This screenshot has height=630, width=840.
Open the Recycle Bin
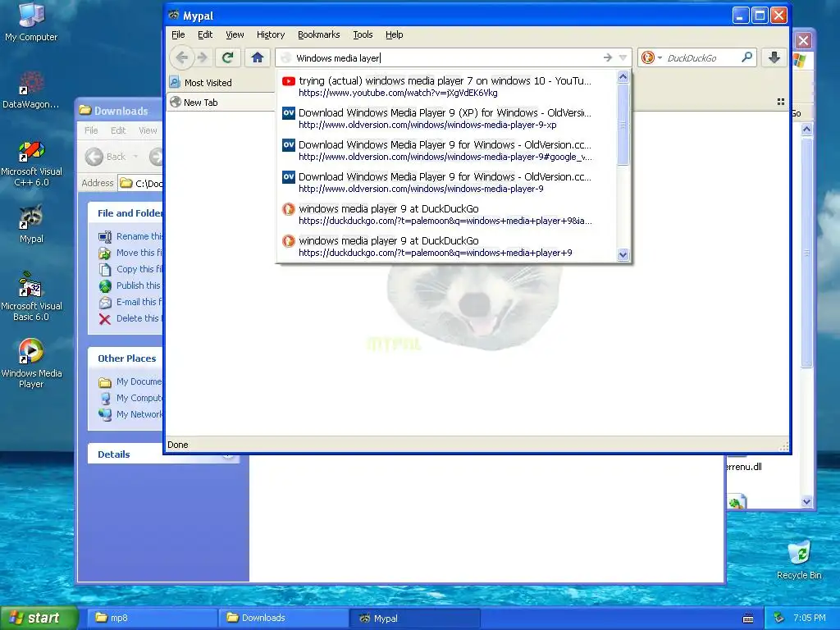(x=799, y=559)
